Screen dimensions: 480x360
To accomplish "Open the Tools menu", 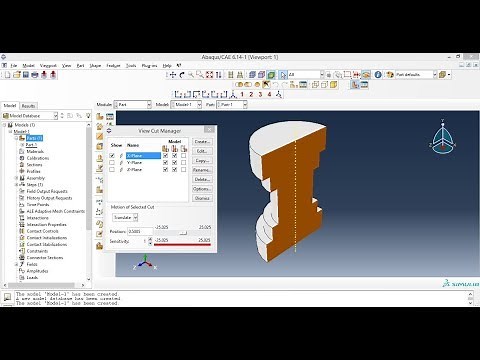I will point(131,66).
